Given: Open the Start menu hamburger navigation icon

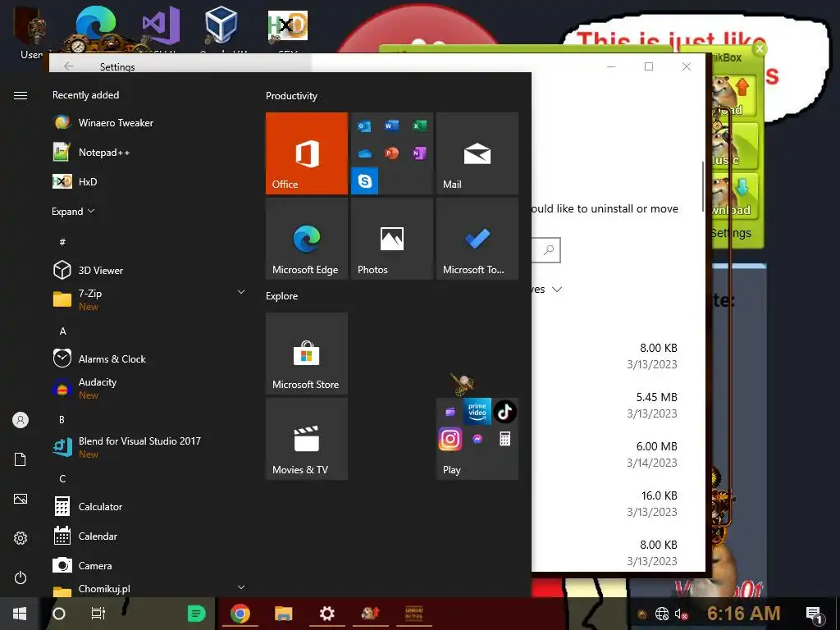Looking at the screenshot, I should click(x=21, y=95).
